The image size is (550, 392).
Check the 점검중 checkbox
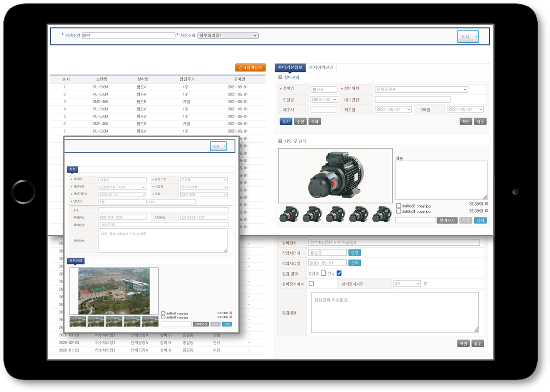323,273
